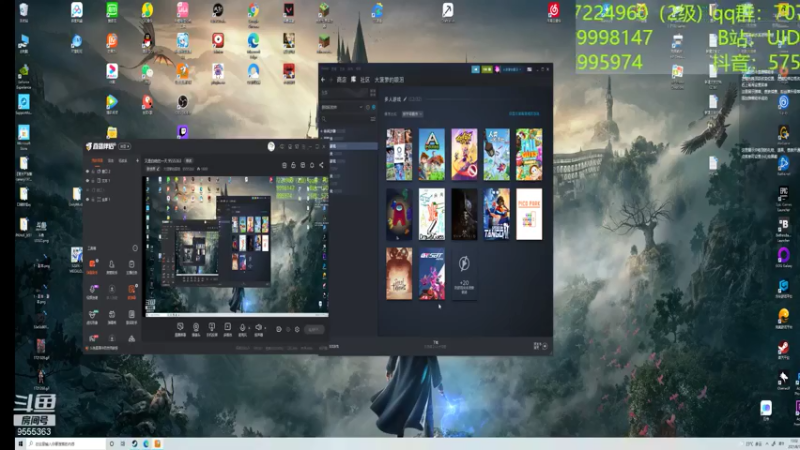Image resolution: width=800 pixels, height=450 pixels.
Task: Select the Operation Tango game cover
Action: tap(496, 214)
